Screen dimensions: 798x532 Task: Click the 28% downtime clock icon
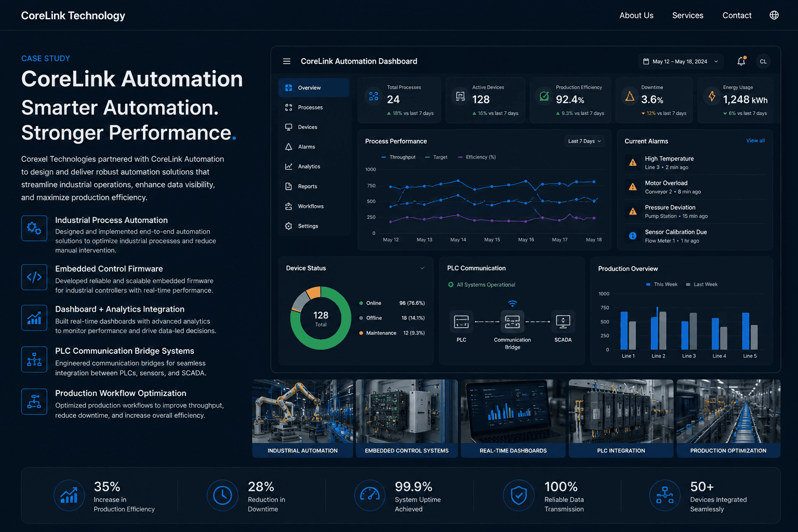[x=222, y=496]
